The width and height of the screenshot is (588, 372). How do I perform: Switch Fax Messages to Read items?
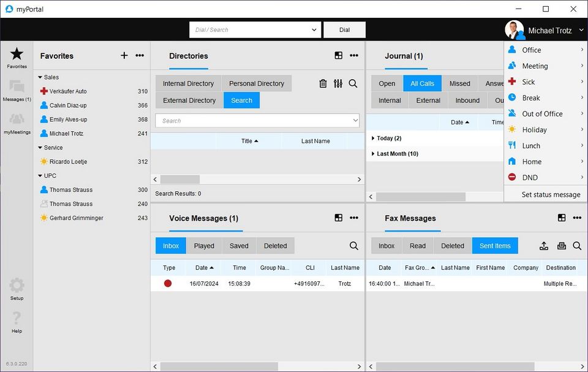coord(417,245)
